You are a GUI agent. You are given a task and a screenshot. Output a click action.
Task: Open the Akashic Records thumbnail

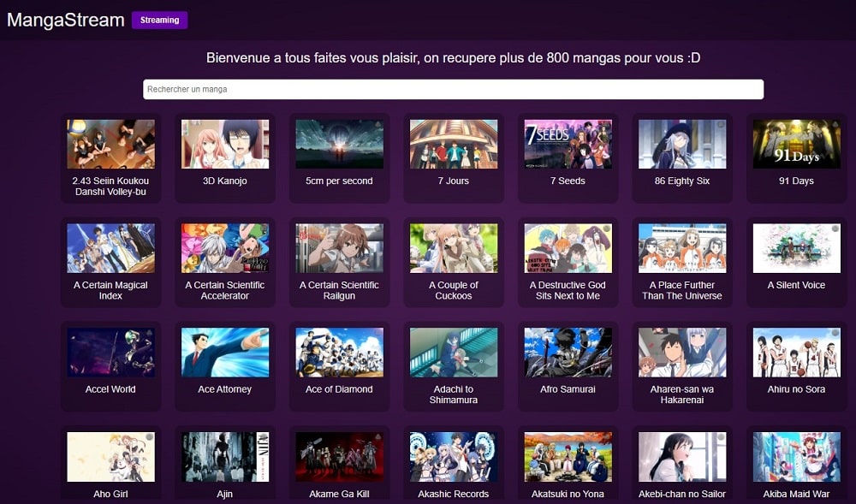[454, 457]
